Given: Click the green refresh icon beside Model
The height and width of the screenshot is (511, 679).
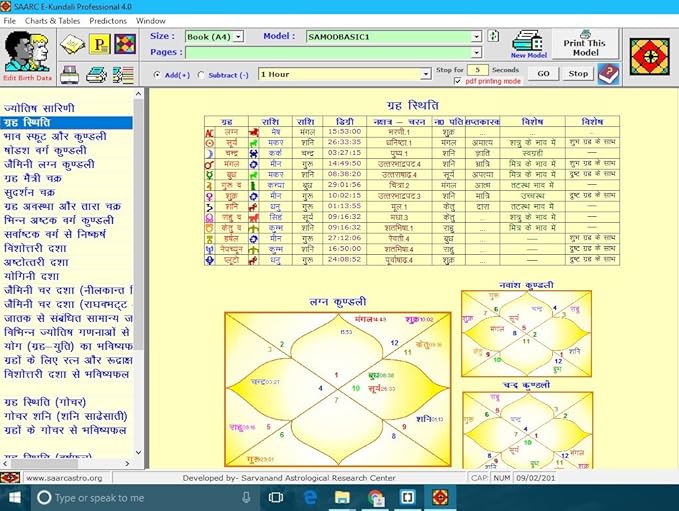Looking at the screenshot, I should tap(493, 36).
